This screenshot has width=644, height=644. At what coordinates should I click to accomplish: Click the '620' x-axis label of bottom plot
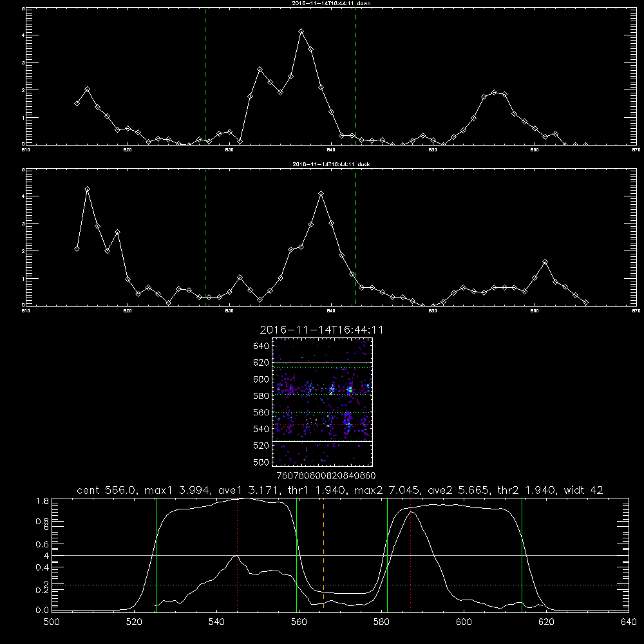pyautogui.click(x=546, y=622)
